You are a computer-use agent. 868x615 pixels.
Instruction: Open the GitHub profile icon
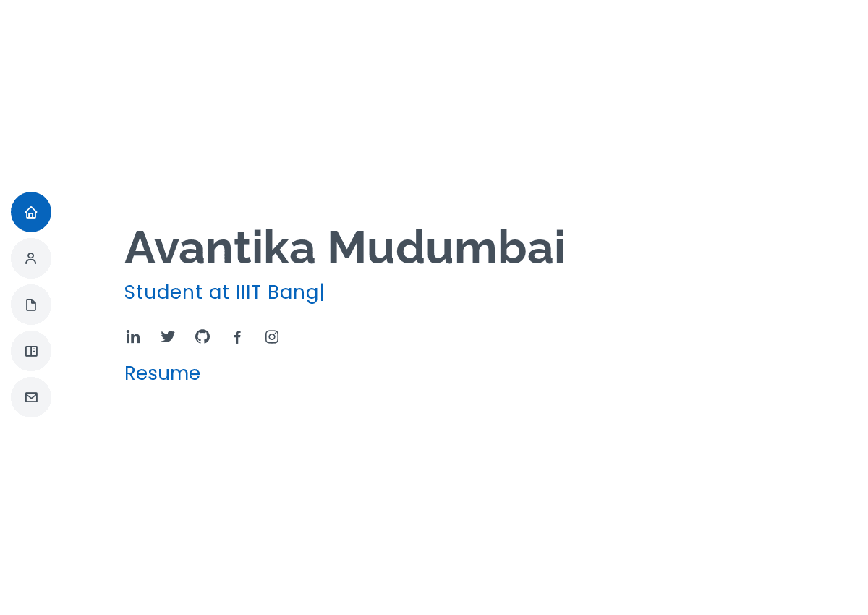point(203,336)
